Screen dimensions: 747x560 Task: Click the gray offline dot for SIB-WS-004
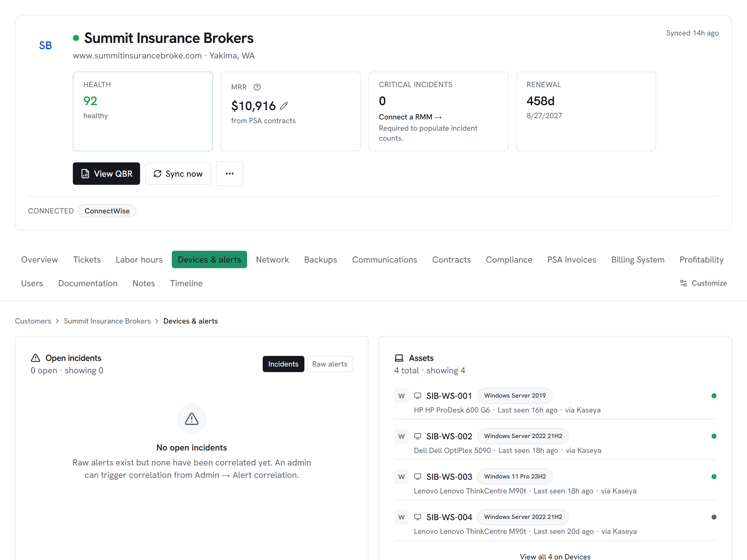714,517
